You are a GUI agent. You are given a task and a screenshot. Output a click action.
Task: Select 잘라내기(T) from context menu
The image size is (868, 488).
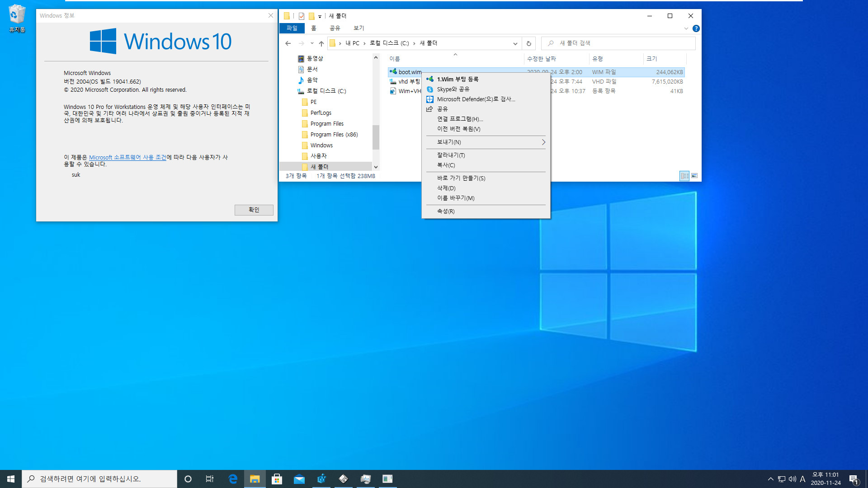click(486, 155)
